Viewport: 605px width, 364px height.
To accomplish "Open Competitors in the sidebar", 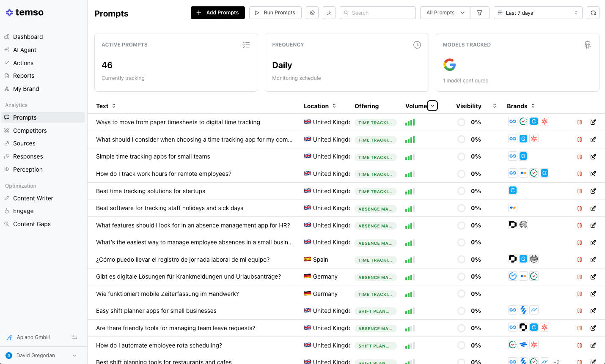I will click(30, 131).
